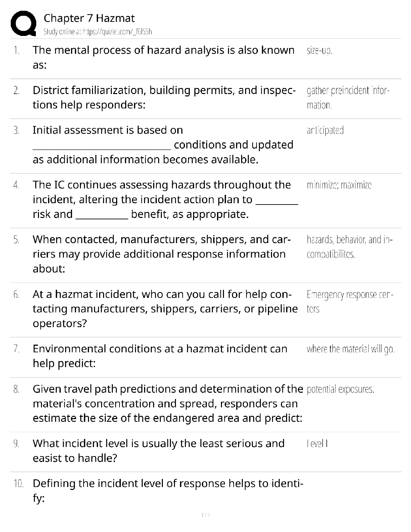Click the Chapter 7 Hazmat title

tap(89, 18)
